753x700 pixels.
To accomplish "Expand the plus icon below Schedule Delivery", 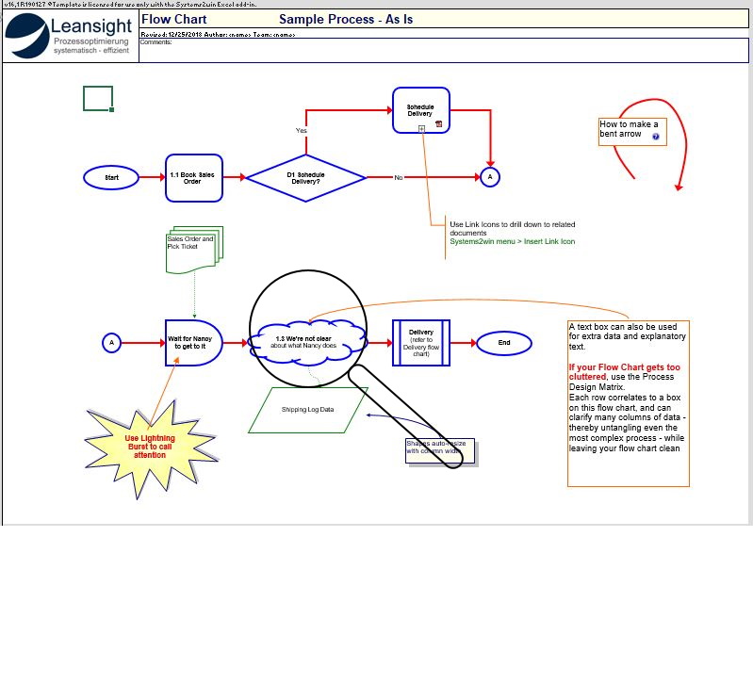I will [422, 128].
